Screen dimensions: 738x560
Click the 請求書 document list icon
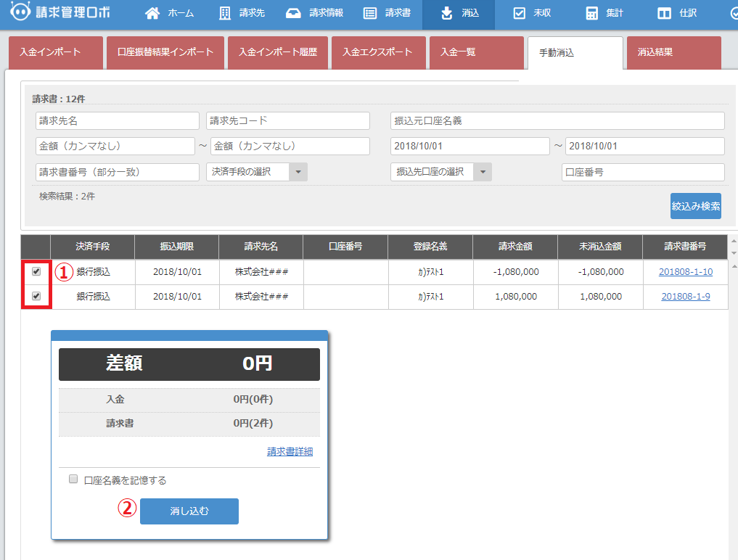(x=370, y=13)
